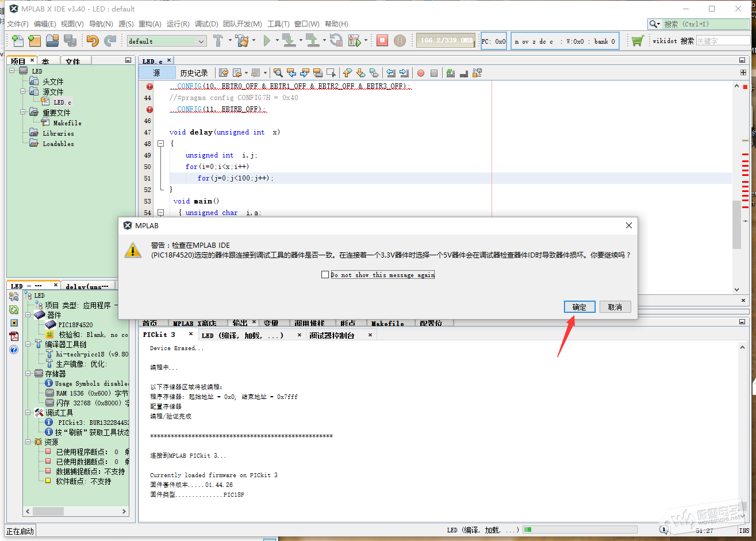Screen dimensions: 756x541
Task: Click the Debug Project icon
Action: click(x=355, y=41)
